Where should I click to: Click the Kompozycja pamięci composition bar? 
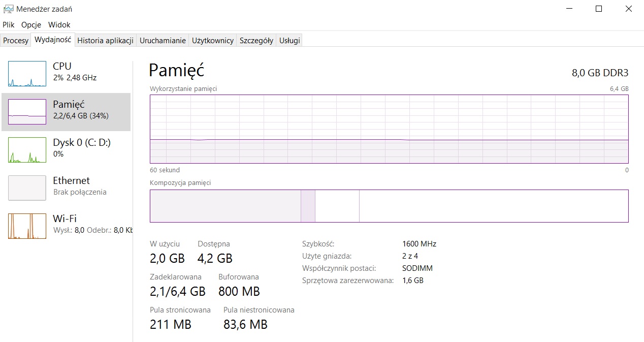click(x=389, y=206)
